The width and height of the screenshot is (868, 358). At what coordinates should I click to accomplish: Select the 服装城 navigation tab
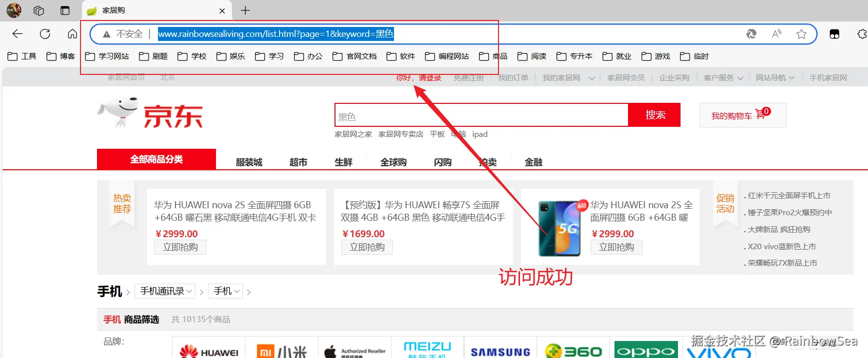coord(249,162)
